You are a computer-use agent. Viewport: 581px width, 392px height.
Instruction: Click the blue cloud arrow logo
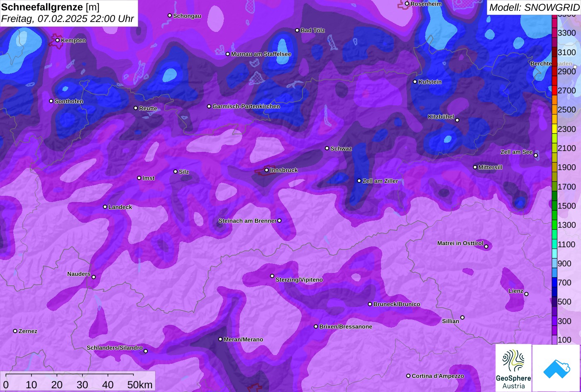[557, 368]
